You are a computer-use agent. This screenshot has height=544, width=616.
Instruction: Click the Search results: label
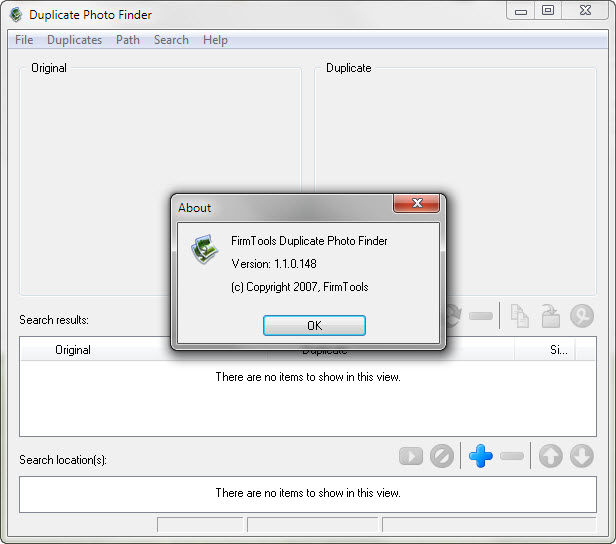tap(54, 320)
